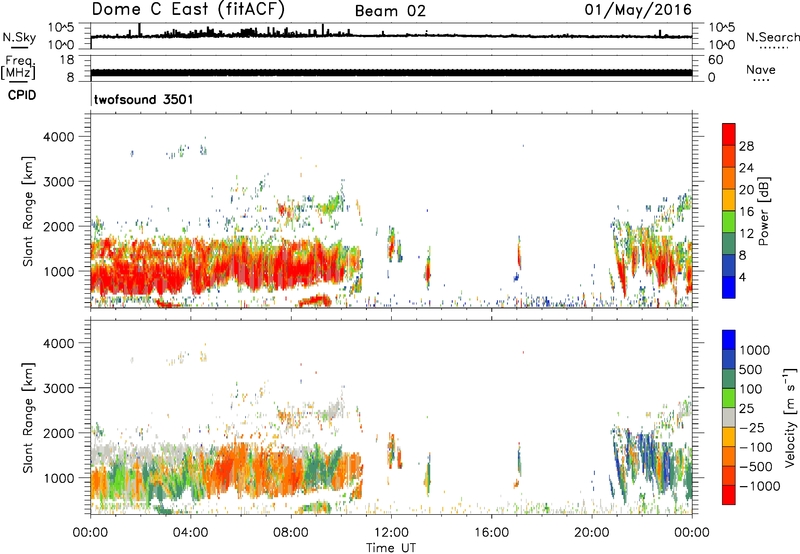Screen dimensions: 800x554
Task: Click the 'Freq. [MHz]' axis label
Action: tap(19, 67)
